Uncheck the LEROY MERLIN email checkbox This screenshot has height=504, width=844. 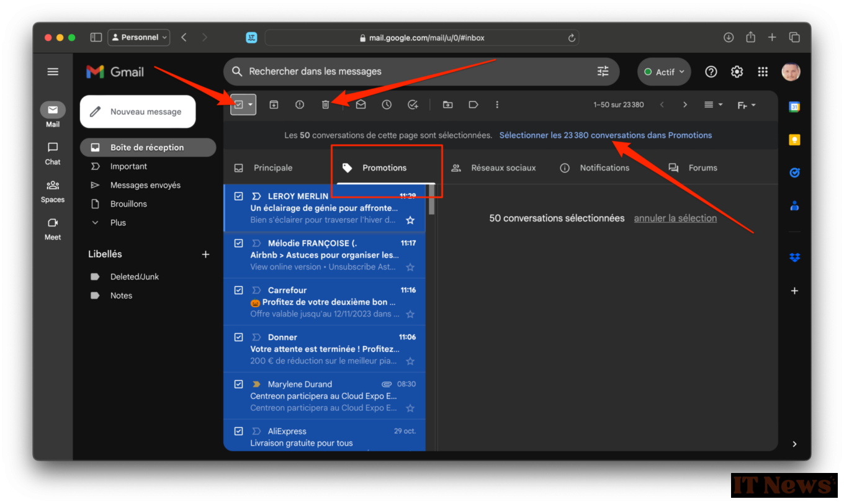pyautogui.click(x=238, y=196)
